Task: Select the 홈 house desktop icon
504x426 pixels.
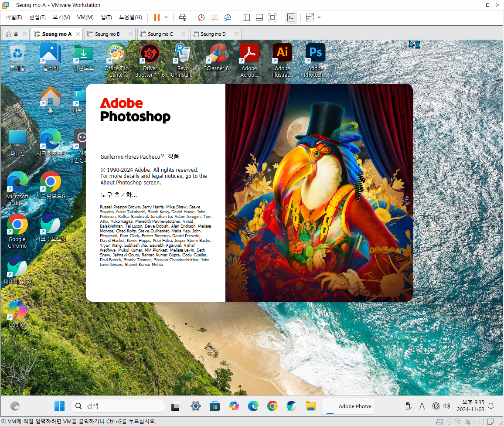Action: click(x=51, y=100)
